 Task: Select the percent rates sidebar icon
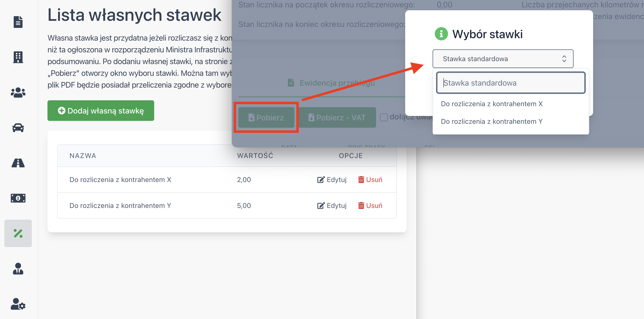click(18, 233)
